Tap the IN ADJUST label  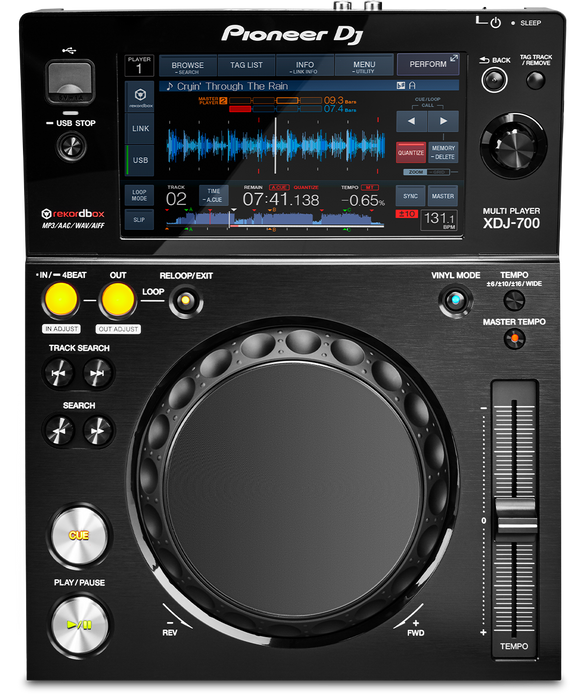click(62, 329)
